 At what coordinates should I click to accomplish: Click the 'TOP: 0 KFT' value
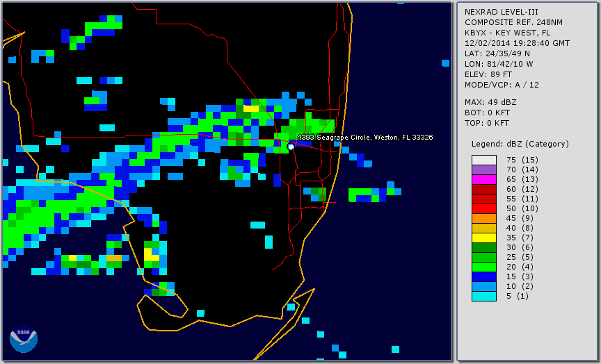coord(487,123)
